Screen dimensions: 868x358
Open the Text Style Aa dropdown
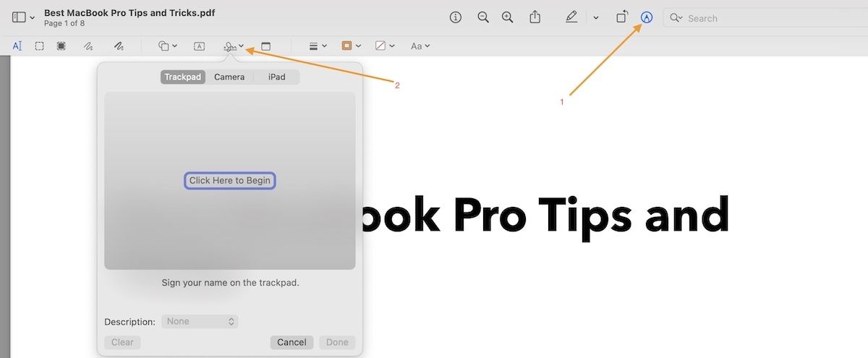(x=420, y=46)
